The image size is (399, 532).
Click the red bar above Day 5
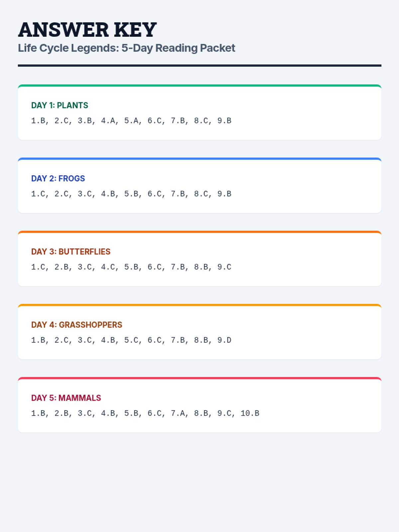199,378
